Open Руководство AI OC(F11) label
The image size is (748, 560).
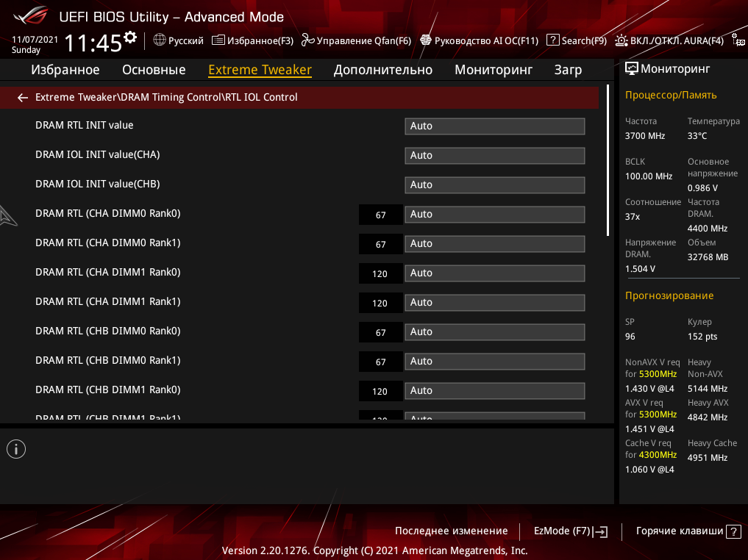click(486, 40)
